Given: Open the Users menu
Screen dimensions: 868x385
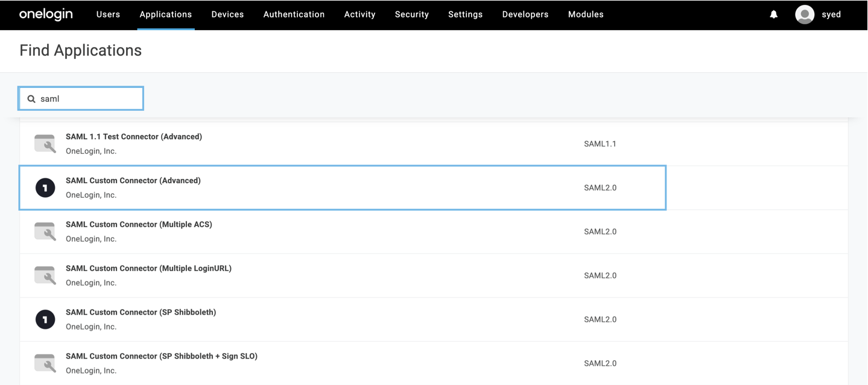Looking at the screenshot, I should click(x=108, y=14).
